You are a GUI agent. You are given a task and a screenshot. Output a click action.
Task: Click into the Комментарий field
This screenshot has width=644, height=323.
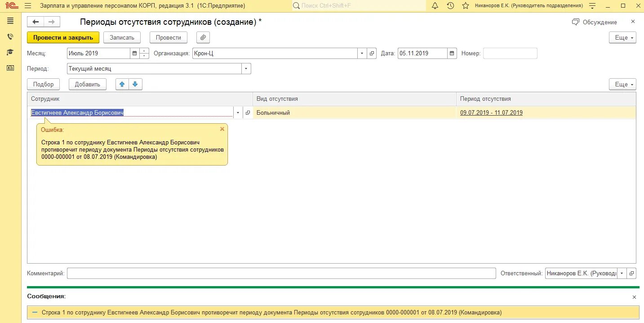[x=281, y=273]
